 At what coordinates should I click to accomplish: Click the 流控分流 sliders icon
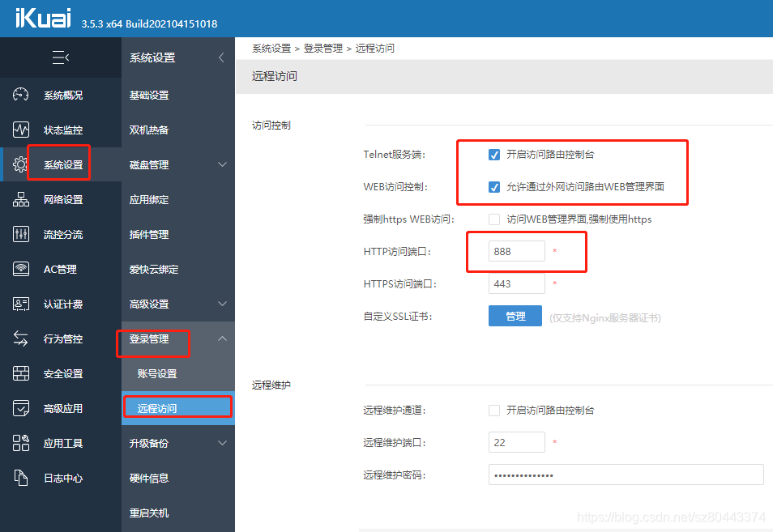click(21, 234)
